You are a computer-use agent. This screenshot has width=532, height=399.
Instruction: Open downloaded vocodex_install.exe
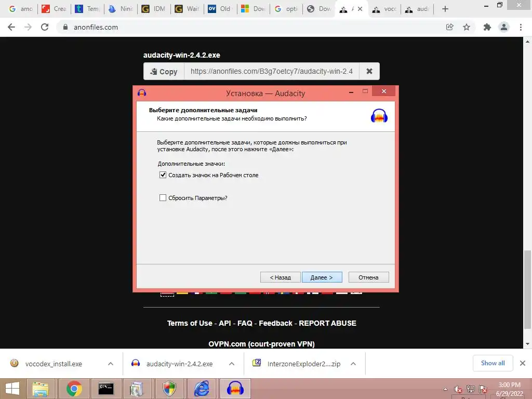tap(54, 364)
